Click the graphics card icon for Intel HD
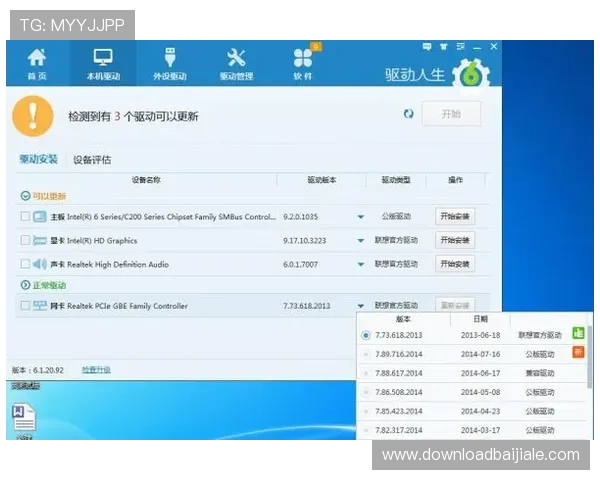Screen dimensions: 600x480 tap(39, 240)
